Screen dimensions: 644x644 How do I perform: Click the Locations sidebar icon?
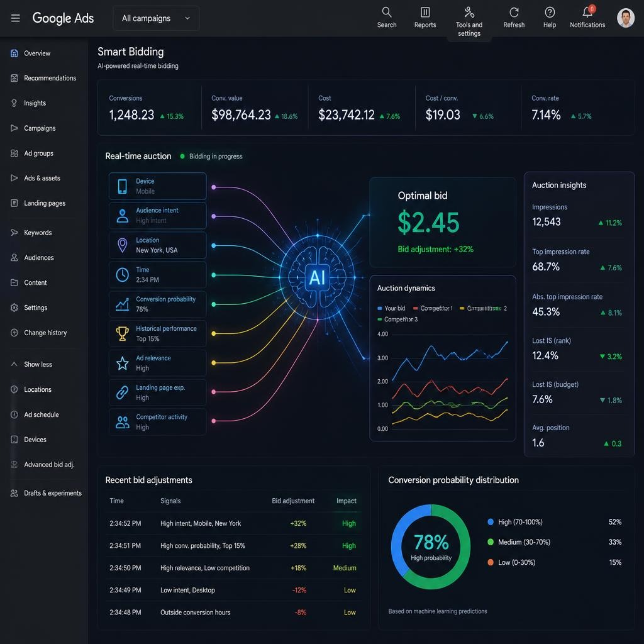(x=14, y=389)
